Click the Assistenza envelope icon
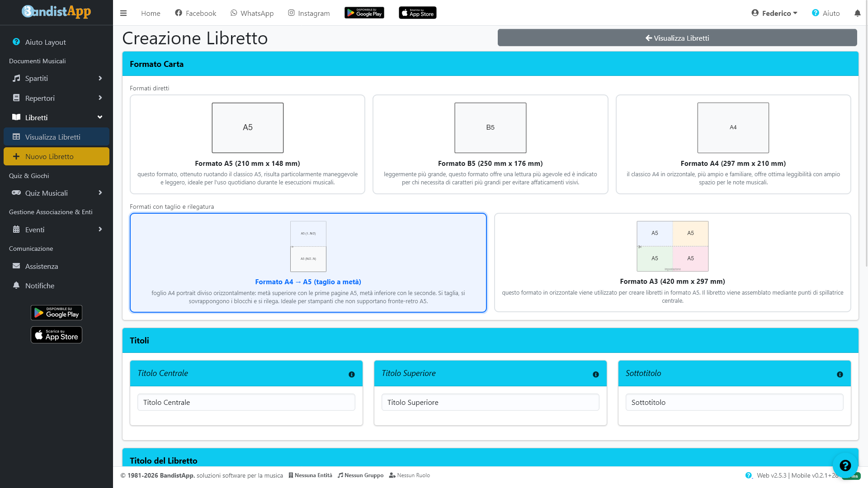The height and width of the screenshot is (488, 868). 16,266
